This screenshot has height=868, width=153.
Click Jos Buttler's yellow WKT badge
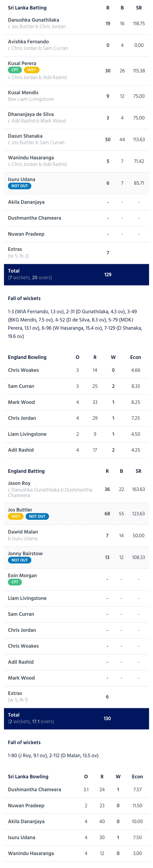coord(16,516)
